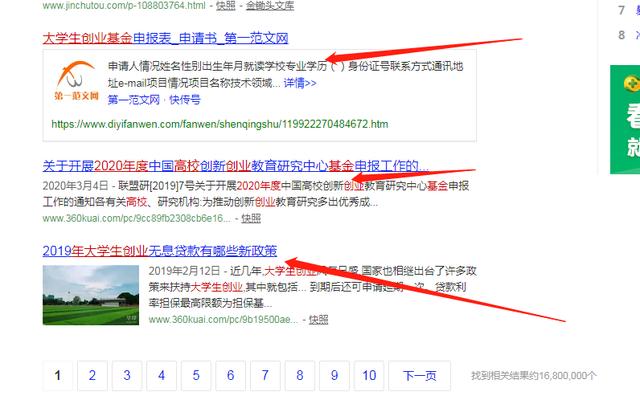This screenshot has height=400, width=640.
Task: Click the green advertisement banner on the right
Action: (625, 119)
